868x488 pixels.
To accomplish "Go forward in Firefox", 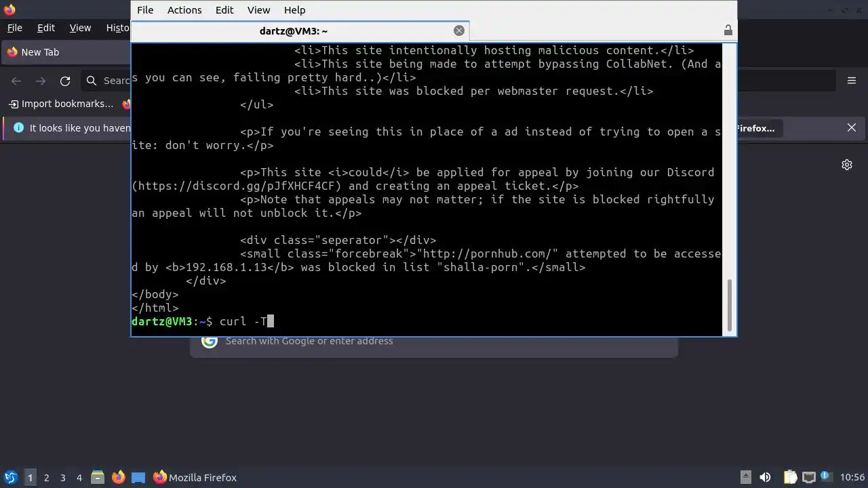I will tap(41, 81).
